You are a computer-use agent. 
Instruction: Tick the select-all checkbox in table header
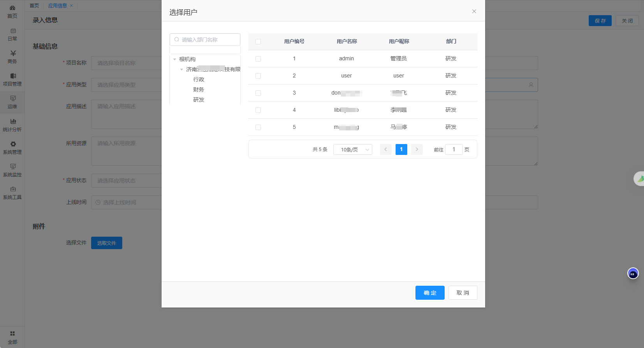point(258,42)
